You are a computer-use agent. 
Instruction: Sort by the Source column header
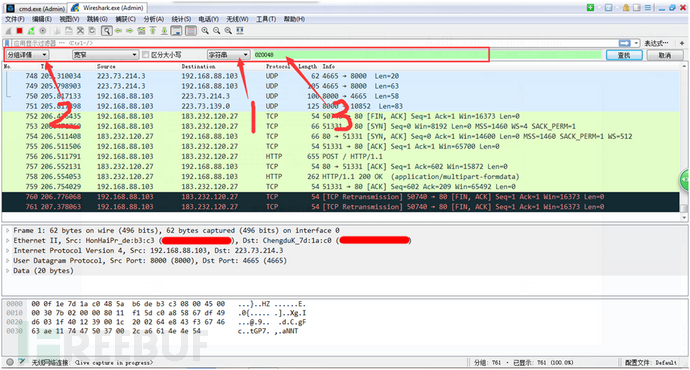tap(106, 66)
